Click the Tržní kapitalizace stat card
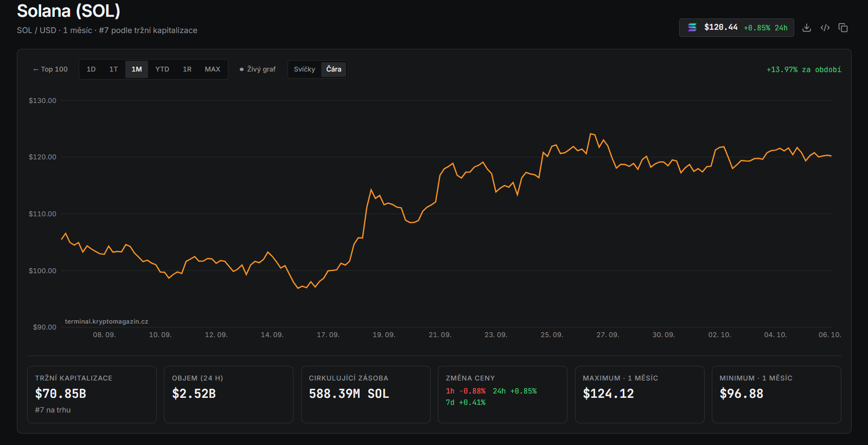 (92, 395)
